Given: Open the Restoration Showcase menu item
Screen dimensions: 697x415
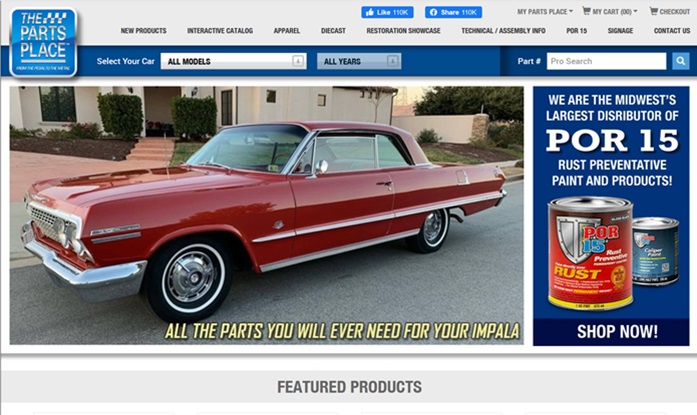Looking at the screenshot, I should 403,31.
